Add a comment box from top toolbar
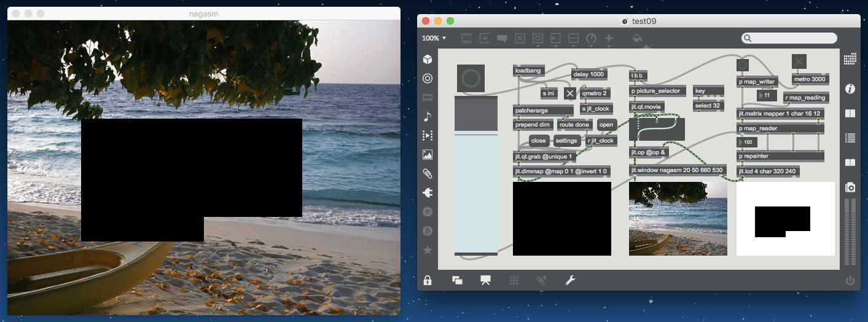This screenshot has width=868, height=322. click(x=502, y=38)
